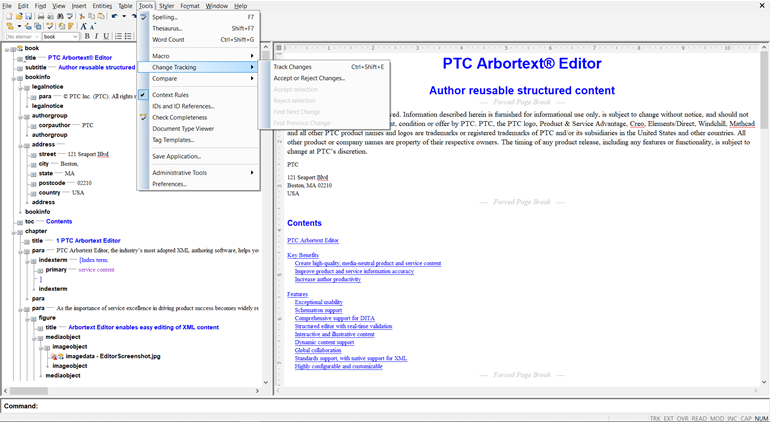Click the book root document icon
The height and width of the screenshot is (422, 770).
20,48
